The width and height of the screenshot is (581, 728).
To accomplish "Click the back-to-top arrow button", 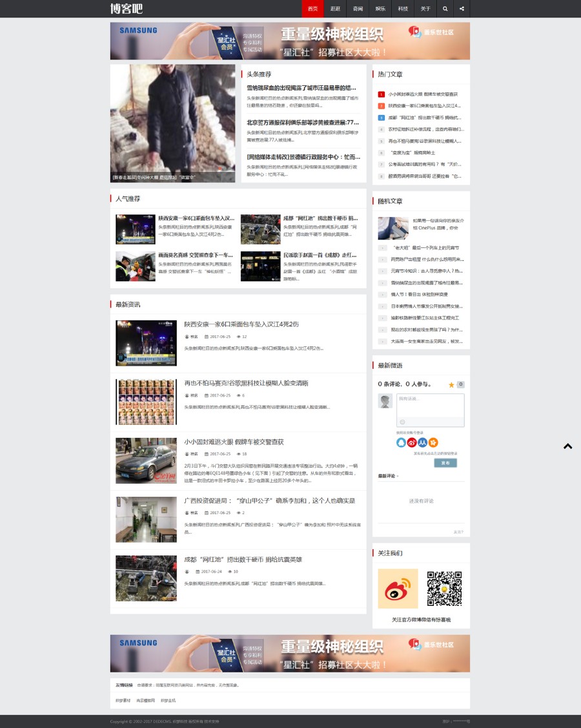I will tap(567, 446).
